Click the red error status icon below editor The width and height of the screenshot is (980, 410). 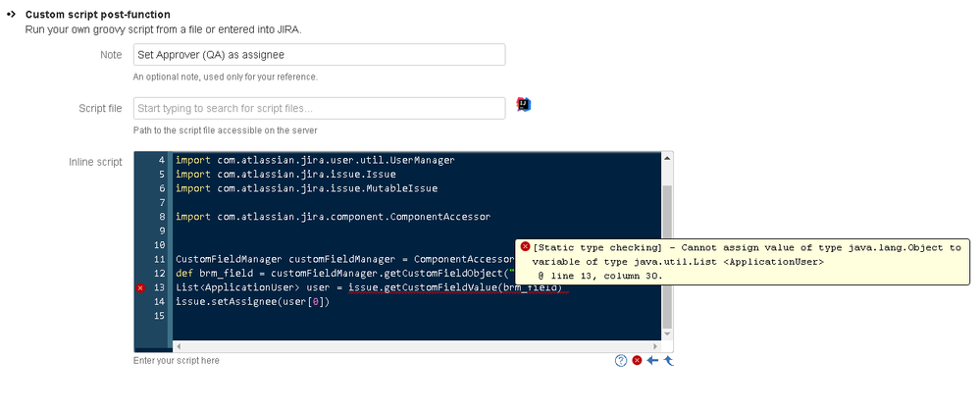pos(637,361)
